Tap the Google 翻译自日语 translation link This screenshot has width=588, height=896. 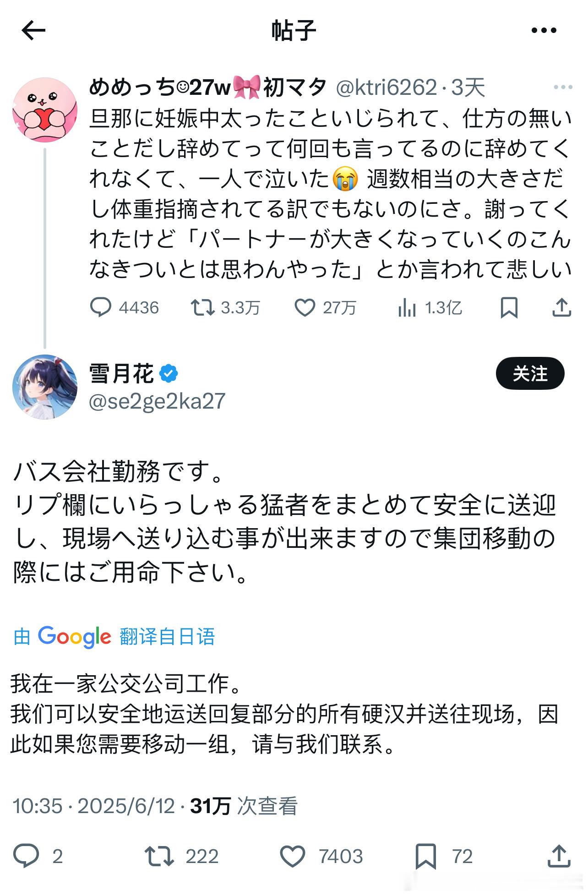point(114,636)
